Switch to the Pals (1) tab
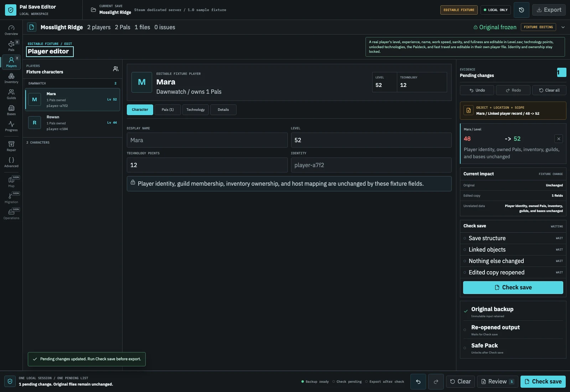The height and width of the screenshot is (392, 570). [x=168, y=110]
